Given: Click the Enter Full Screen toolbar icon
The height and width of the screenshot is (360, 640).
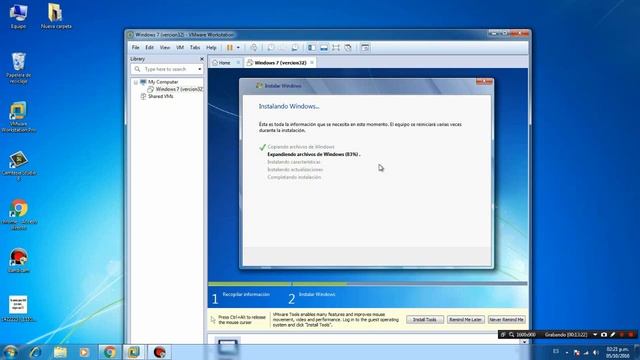Looking at the screenshot, I should coord(336,48).
